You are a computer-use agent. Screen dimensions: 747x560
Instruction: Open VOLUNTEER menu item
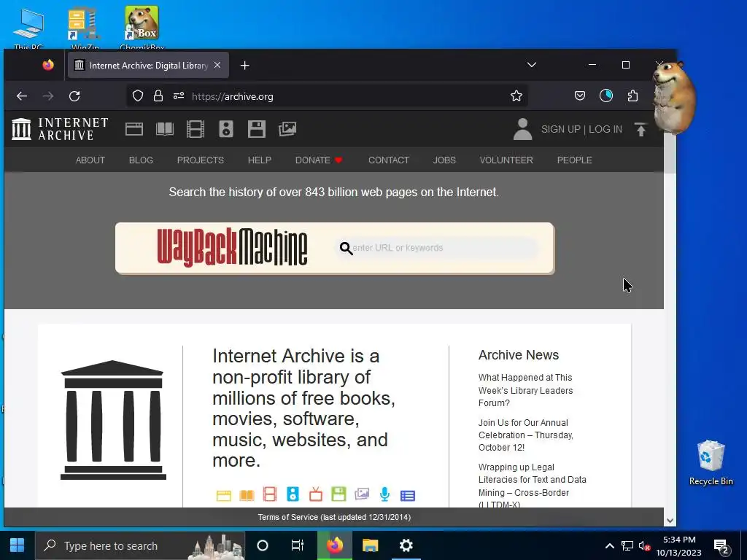(x=506, y=160)
